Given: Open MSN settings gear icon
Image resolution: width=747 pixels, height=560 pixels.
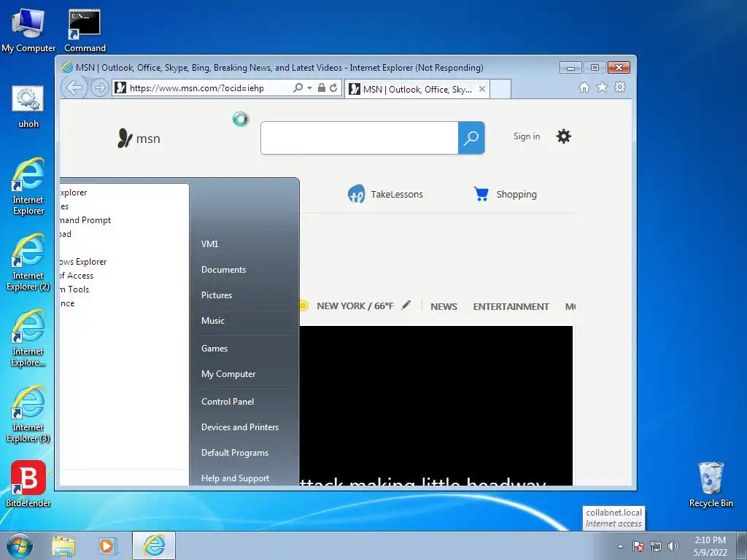Looking at the screenshot, I should coord(564,136).
